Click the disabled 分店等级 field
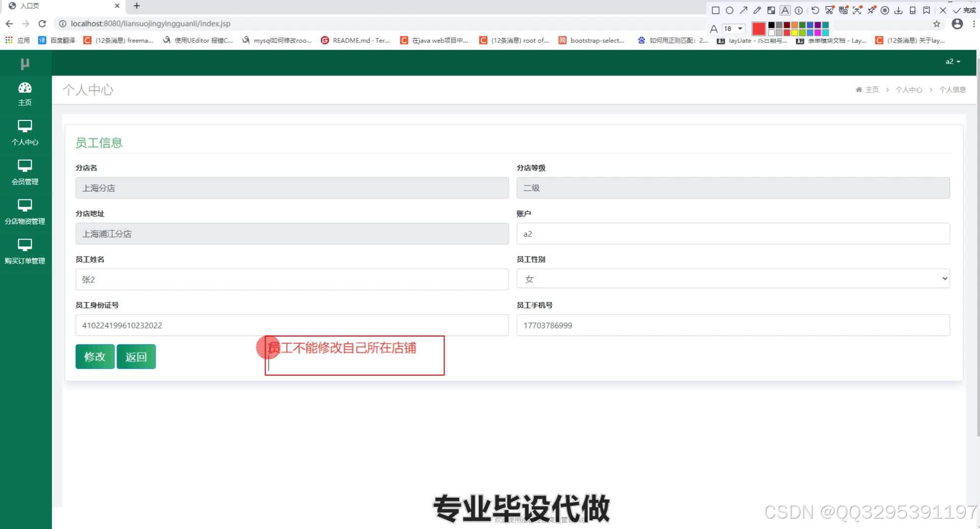980x529 pixels. [x=733, y=188]
